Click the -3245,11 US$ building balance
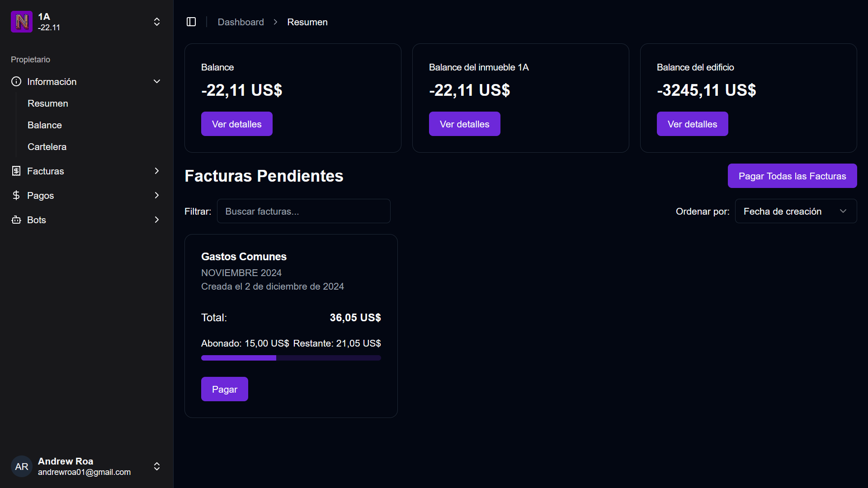 707,90
